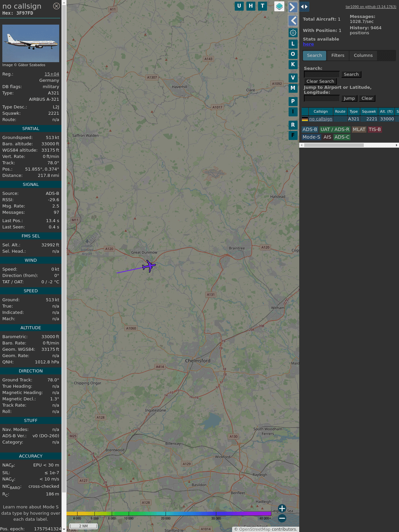Toggle the I map option button
Image resolution: width=399 pixels, height=532 pixels.
coord(293,111)
